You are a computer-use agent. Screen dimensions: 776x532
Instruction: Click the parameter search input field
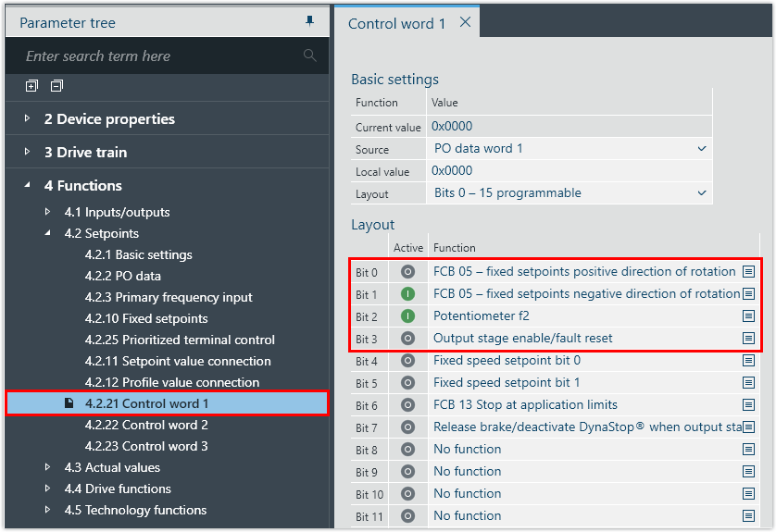(157, 56)
